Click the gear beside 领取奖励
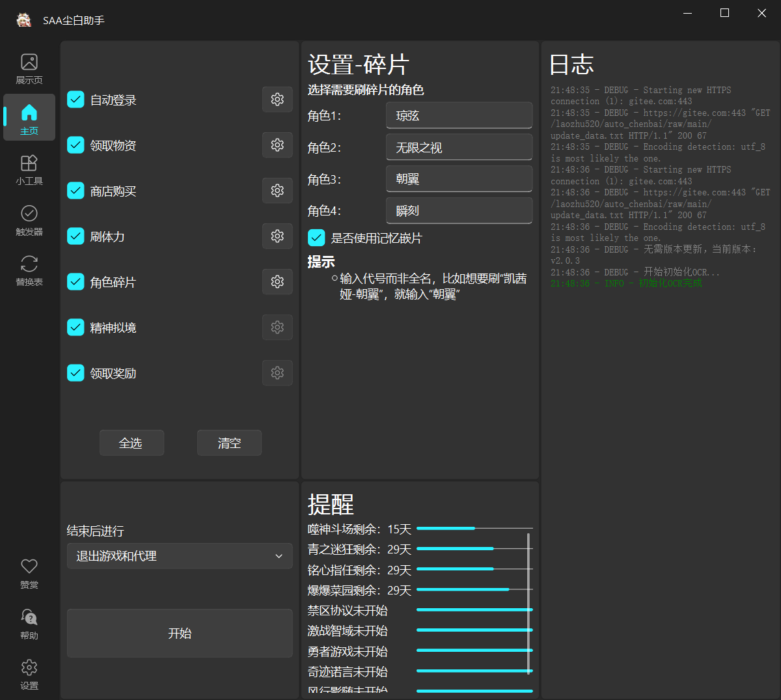This screenshot has width=781, height=700. coord(277,372)
